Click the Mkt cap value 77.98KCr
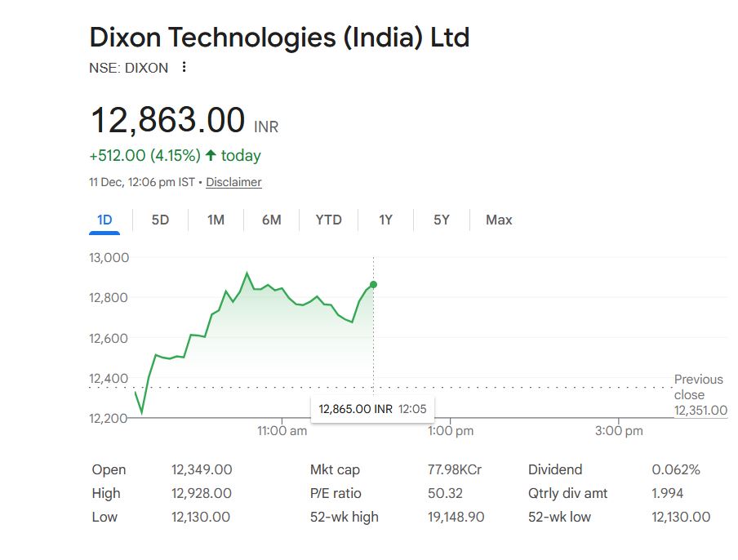Viewport: 738px width, 560px height. [454, 469]
